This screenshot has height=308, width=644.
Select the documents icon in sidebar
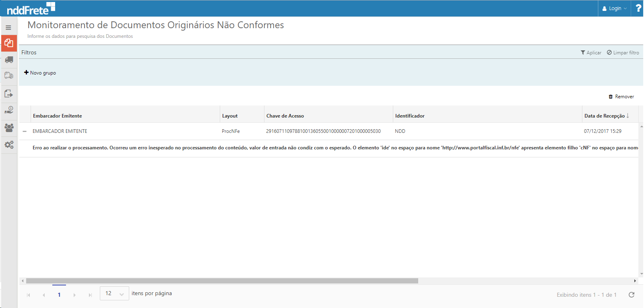[x=9, y=43]
